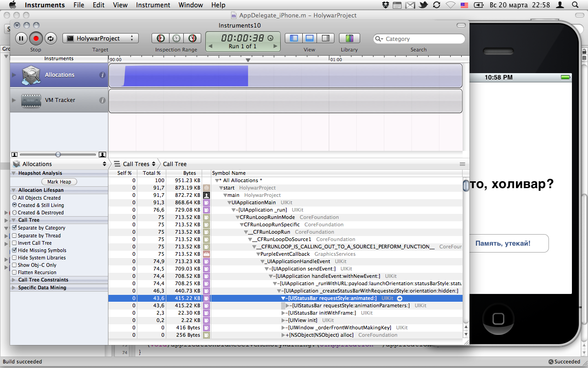Viewport: 588px width, 368px height.
Task: Open the Instrument menu in menu bar
Action: pos(153,5)
